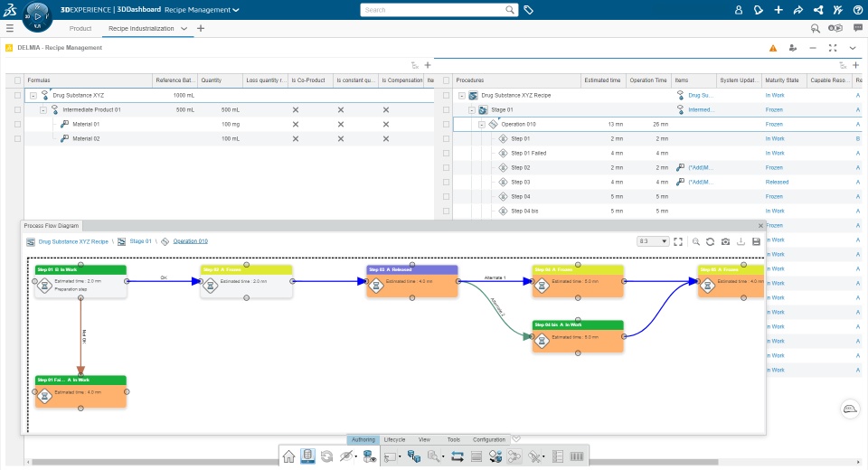Click the Step 04 bis node in diagram
The width and height of the screenshot is (868, 470).
pos(578,336)
